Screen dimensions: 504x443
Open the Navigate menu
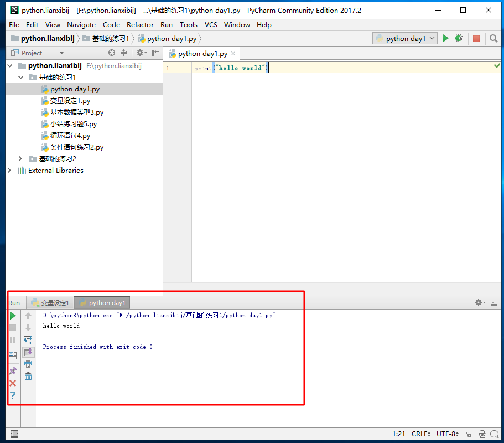81,25
